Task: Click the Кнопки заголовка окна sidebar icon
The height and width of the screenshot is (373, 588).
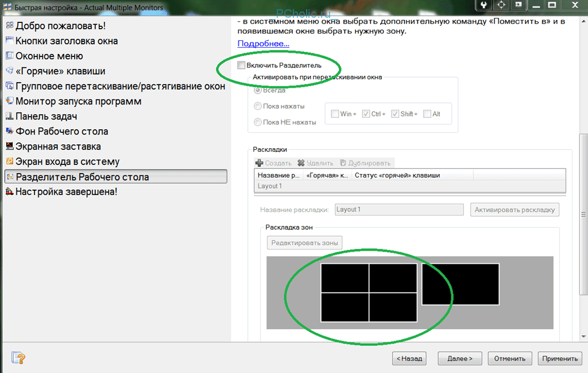Action: (10, 40)
